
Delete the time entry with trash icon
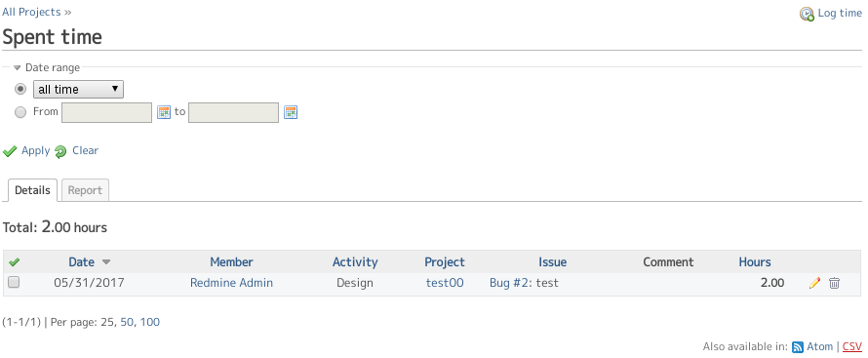point(834,283)
